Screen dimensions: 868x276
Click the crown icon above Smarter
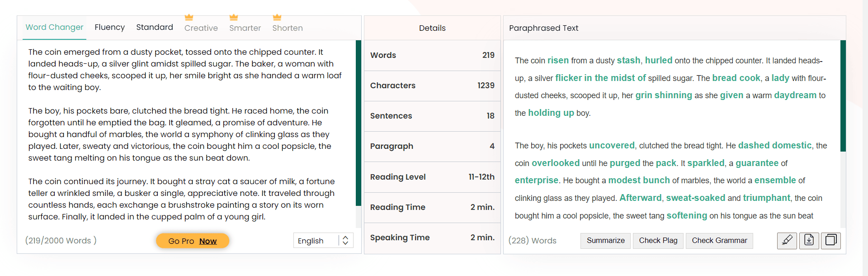tap(234, 18)
